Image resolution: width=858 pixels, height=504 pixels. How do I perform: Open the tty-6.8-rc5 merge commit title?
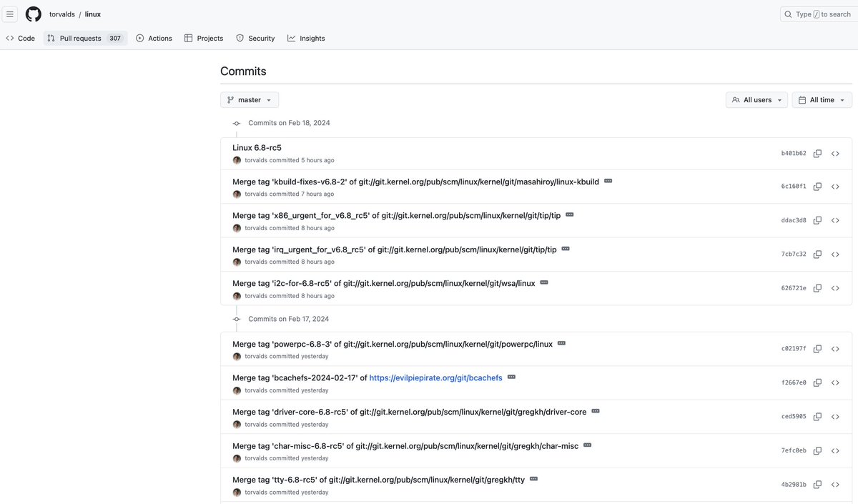pyautogui.click(x=378, y=480)
